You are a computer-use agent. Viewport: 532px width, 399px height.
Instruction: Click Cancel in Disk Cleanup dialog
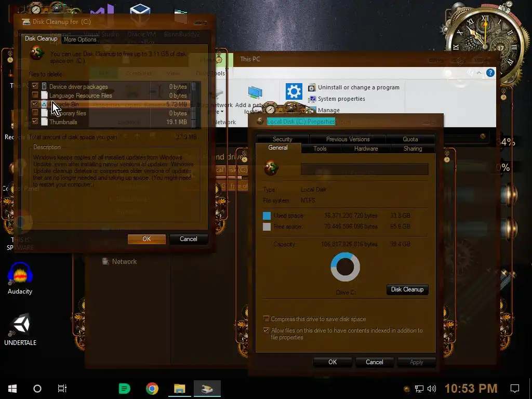(x=188, y=239)
